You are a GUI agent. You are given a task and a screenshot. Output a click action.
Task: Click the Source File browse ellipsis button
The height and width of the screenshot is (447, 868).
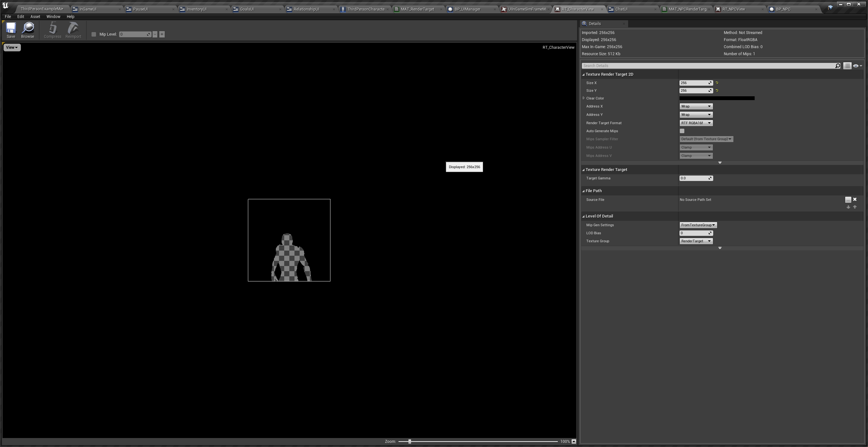[x=848, y=200]
